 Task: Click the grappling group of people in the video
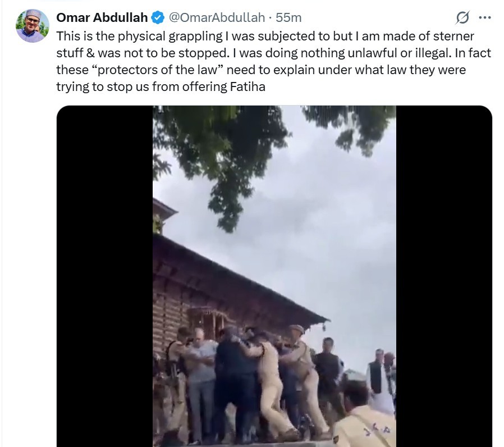click(x=247, y=376)
